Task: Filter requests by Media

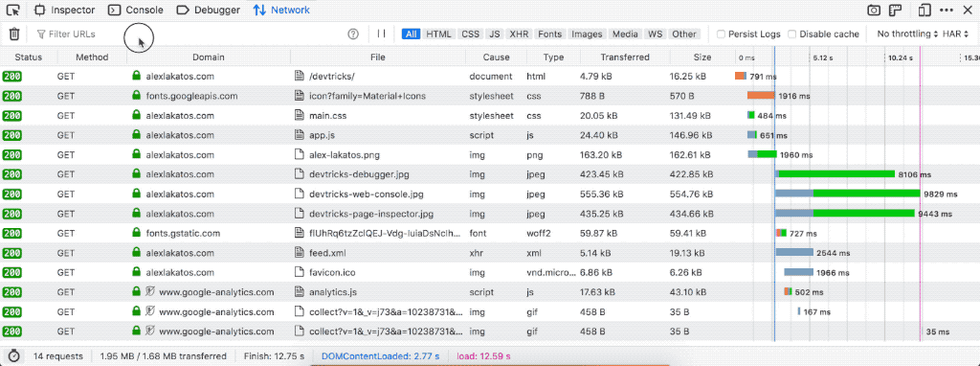Action: tap(626, 34)
